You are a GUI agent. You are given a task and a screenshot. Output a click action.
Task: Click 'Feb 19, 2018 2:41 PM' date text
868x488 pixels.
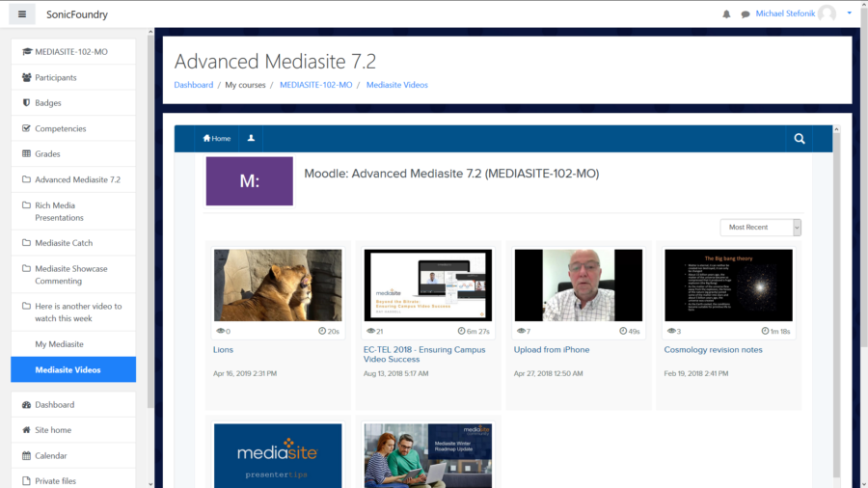click(x=695, y=373)
